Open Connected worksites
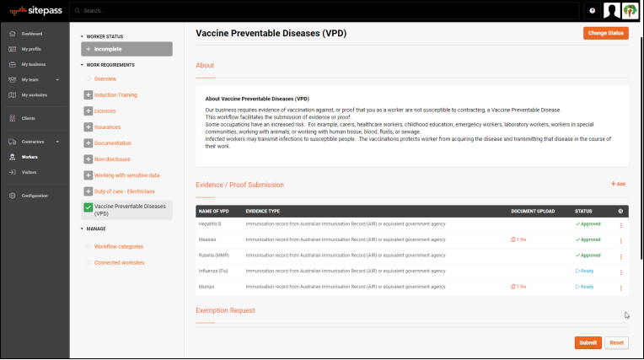This screenshot has height=360, width=644. pos(119,262)
